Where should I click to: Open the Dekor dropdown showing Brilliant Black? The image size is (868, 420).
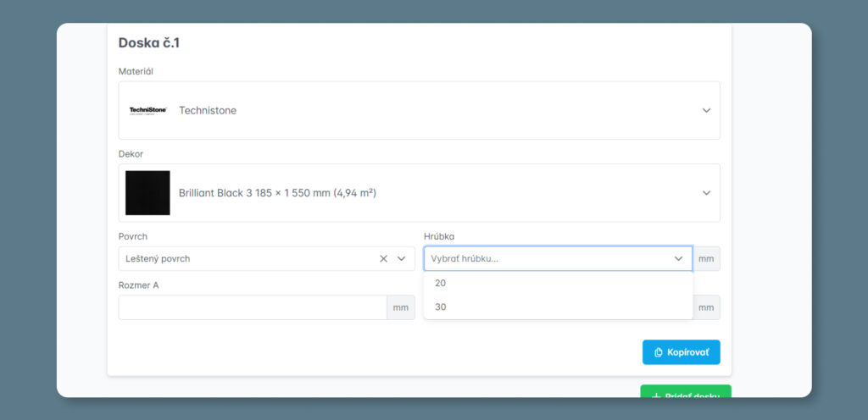[419, 193]
